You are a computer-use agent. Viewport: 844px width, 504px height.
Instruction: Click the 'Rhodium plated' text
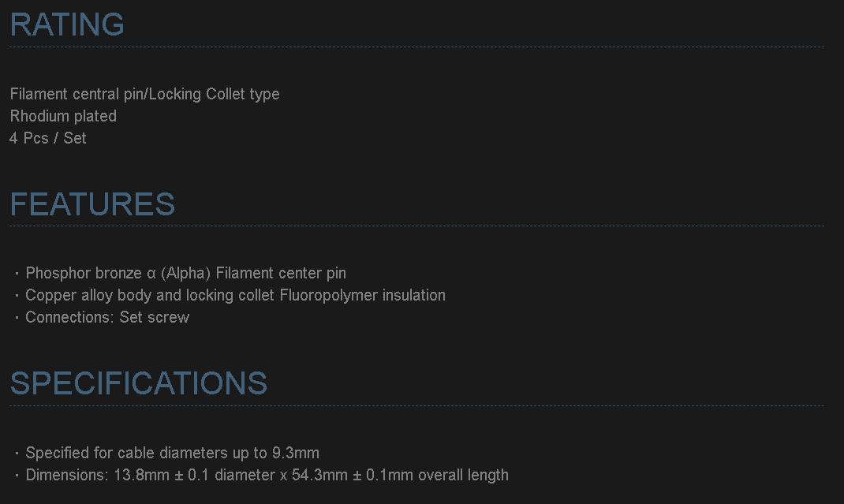63,116
